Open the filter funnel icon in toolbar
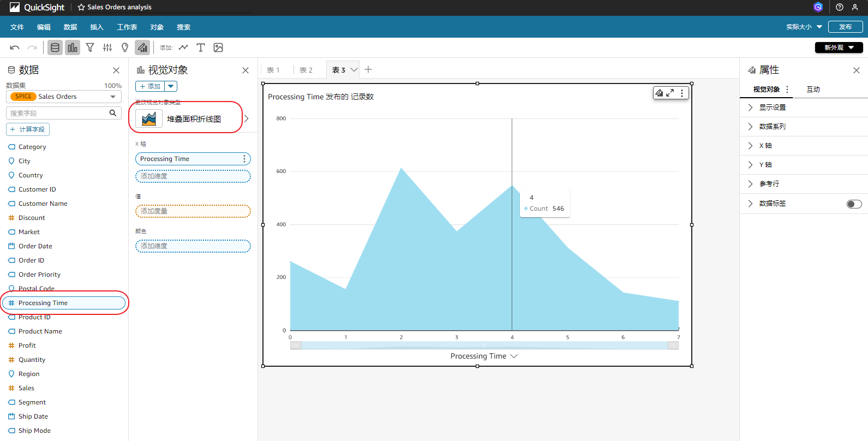The height and width of the screenshot is (441, 868). pyautogui.click(x=90, y=48)
